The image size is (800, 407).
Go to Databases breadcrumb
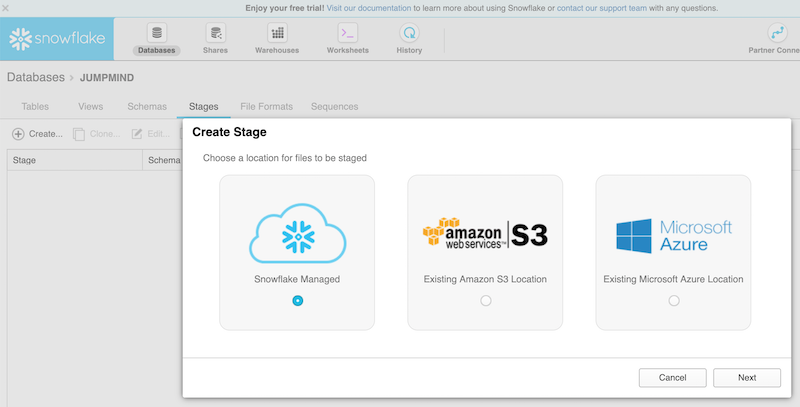click(36, 78)
